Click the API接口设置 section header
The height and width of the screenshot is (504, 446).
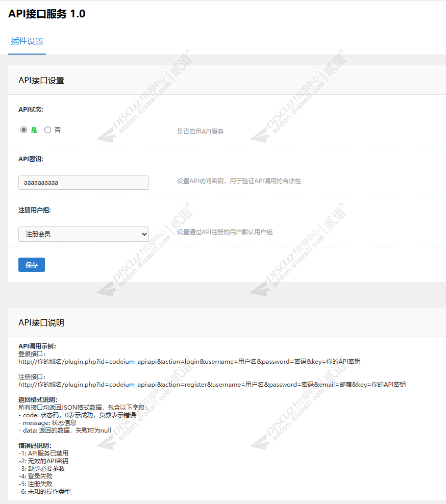41,81
